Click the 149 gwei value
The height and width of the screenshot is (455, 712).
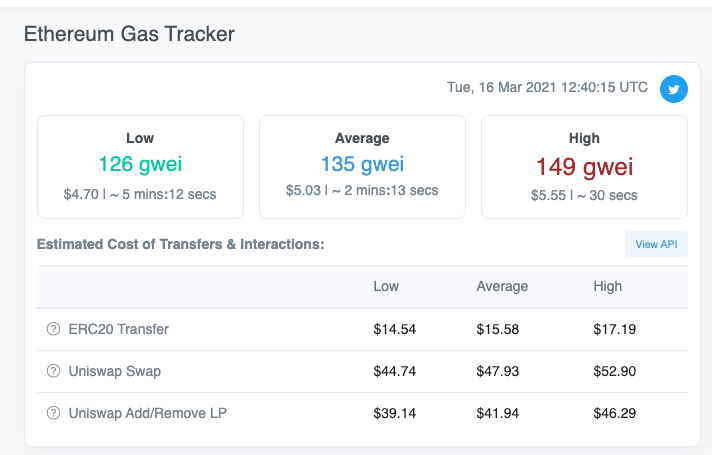point(584,166)
